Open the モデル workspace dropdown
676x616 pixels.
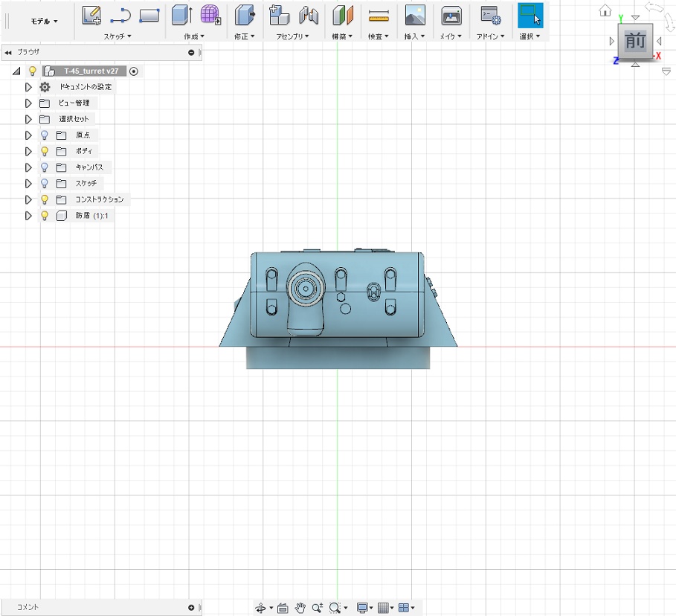point(45,22)
